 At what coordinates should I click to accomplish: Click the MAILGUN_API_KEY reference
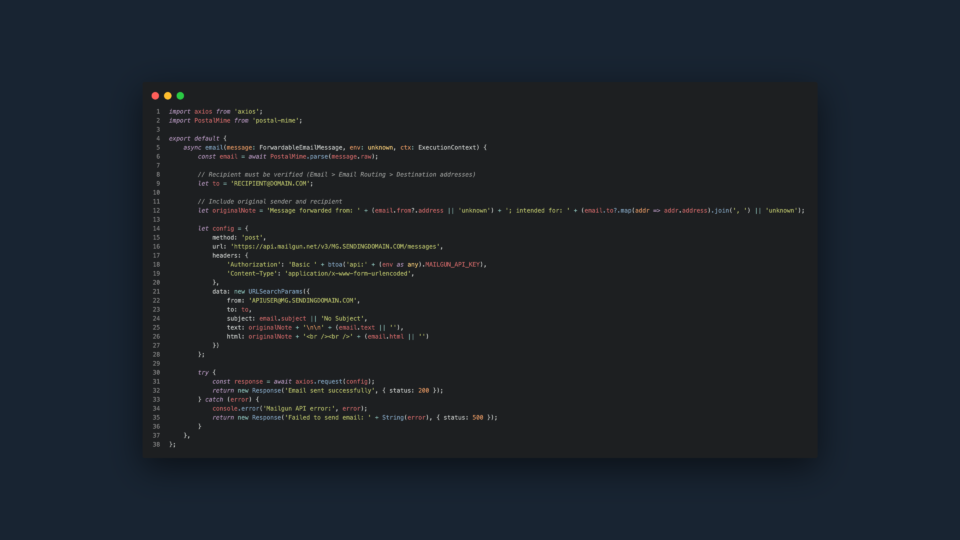[x=452, y=264]
